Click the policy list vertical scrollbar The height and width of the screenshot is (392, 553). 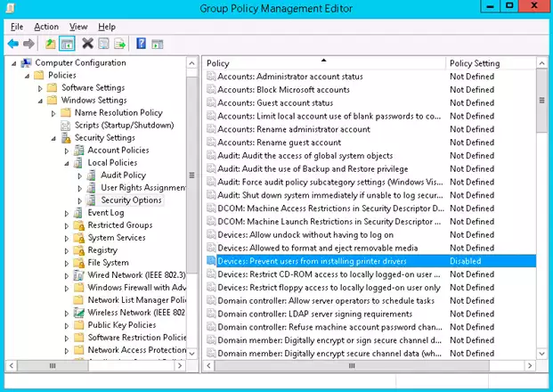[543, 223]
